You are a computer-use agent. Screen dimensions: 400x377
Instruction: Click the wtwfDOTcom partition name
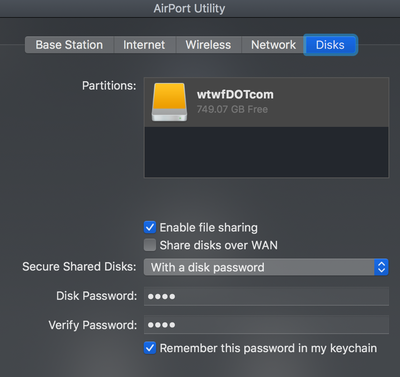pos(235,95)
